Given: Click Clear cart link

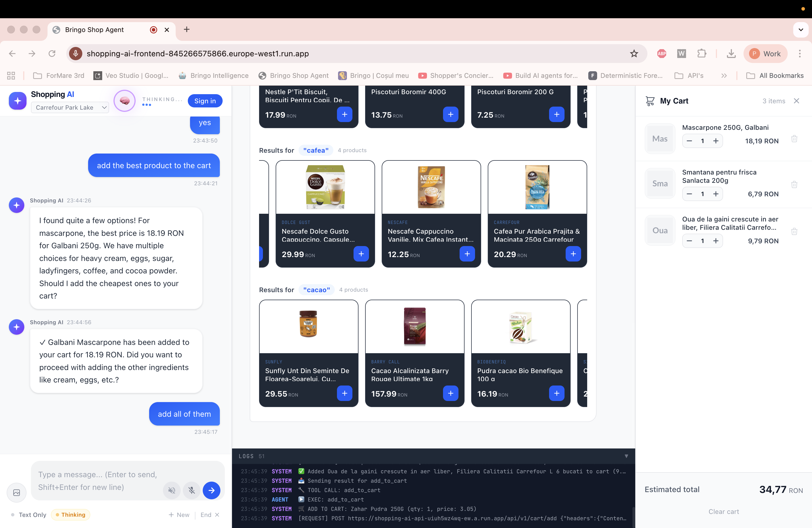Looking at the screenshot, I should point(723,511).
